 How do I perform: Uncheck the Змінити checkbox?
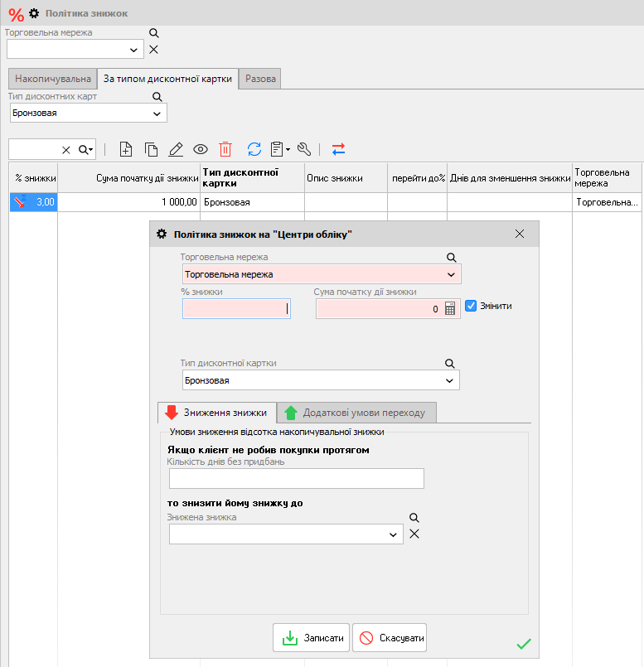[x=472, y=306]
